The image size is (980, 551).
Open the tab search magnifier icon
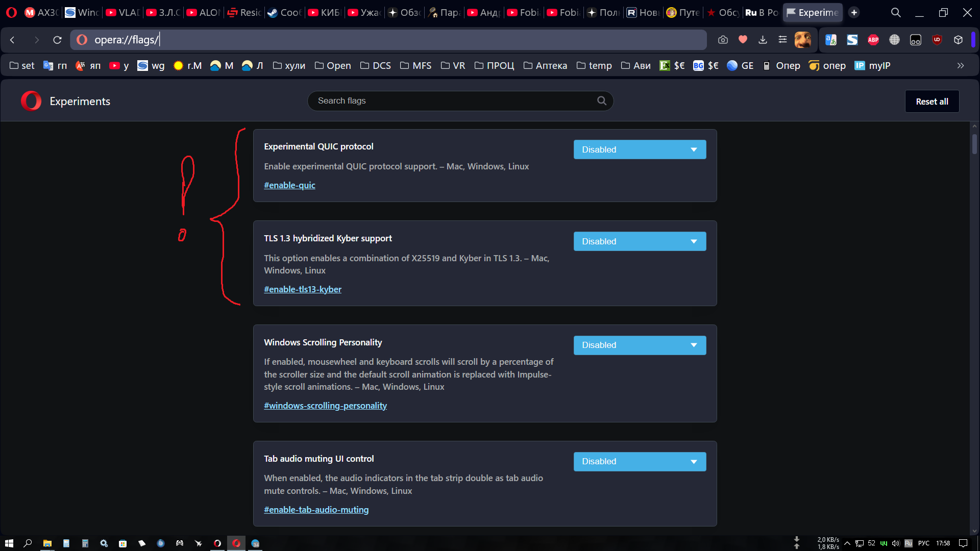pyautogui.click(x=896, y=12)
